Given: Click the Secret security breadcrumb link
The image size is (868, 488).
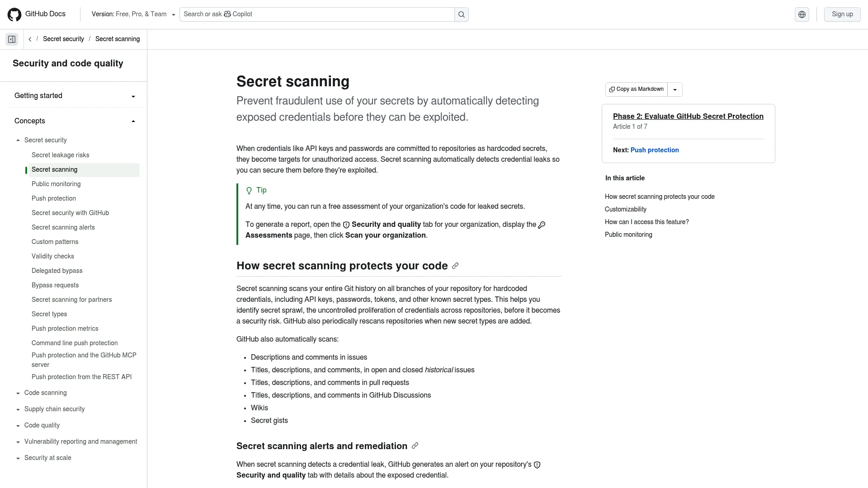Looking at the screenshot, I should tap(63, 39).
